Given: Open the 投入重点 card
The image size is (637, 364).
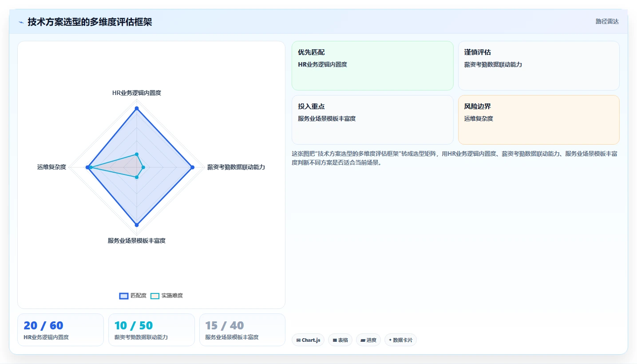Looking at the screenshot, I should [x=372, y=120].
